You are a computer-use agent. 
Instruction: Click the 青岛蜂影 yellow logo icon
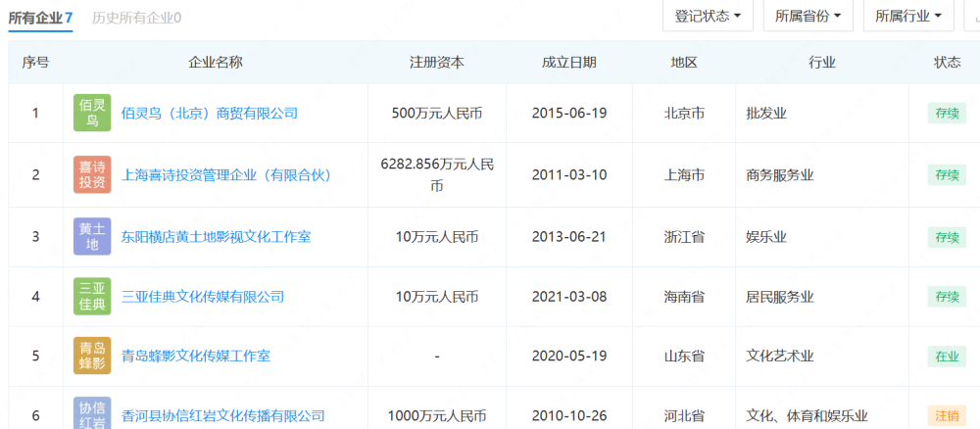click(x=93, y=357)
